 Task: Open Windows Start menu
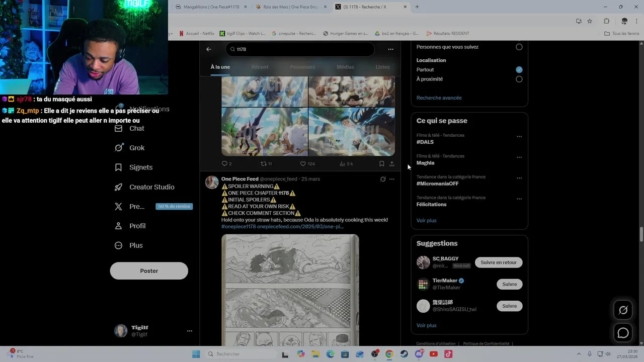196,354
